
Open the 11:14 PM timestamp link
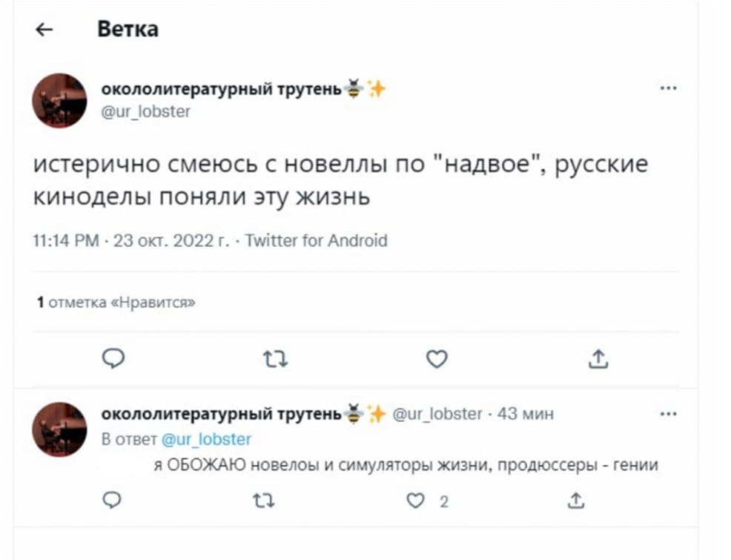(67, 240)
